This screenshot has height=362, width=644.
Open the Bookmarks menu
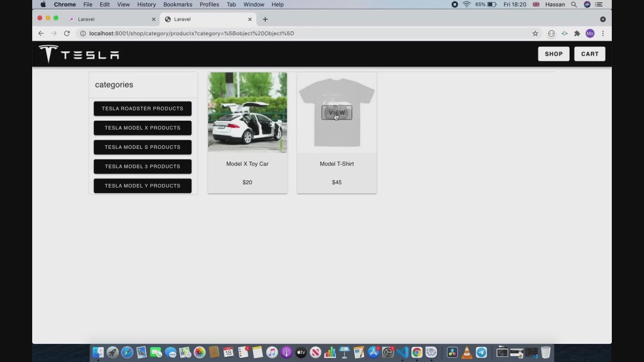[178, 5]
